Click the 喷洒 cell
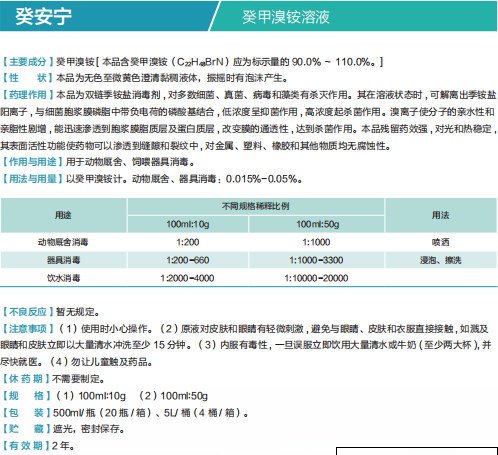The height and width of the screenshot is (455, 498). (x=440, y=242)
